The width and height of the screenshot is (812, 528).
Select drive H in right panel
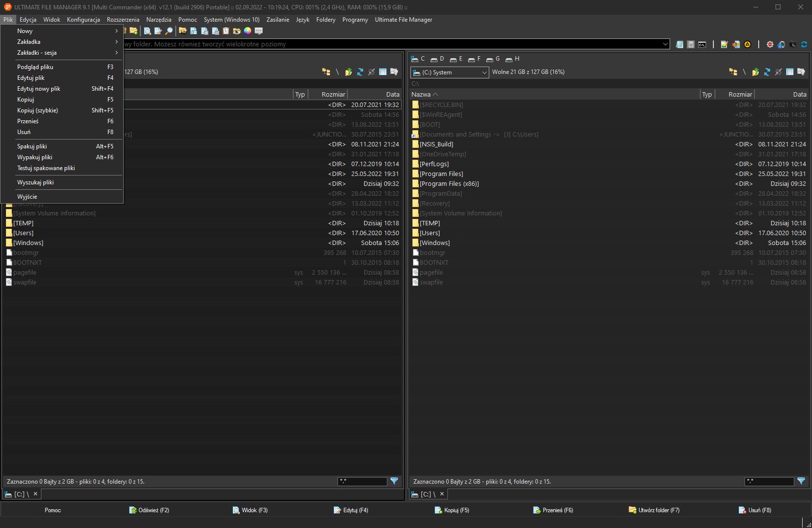pyautogui.click(x=512, y=59)
